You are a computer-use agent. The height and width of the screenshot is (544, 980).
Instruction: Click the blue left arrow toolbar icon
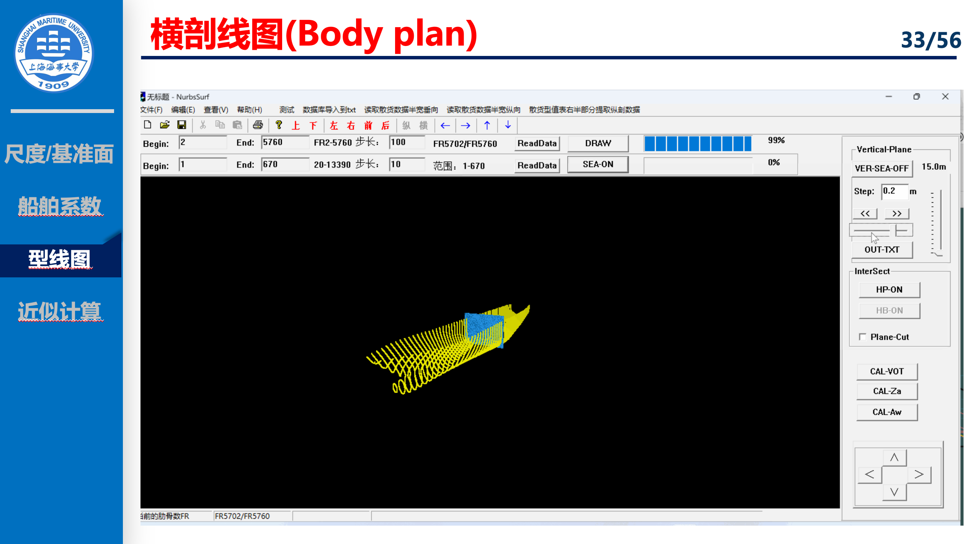coord(445,125)
